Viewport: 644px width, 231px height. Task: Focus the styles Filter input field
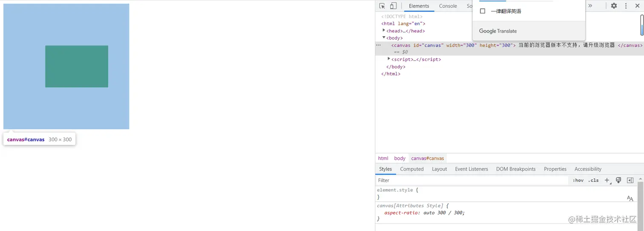472,180
